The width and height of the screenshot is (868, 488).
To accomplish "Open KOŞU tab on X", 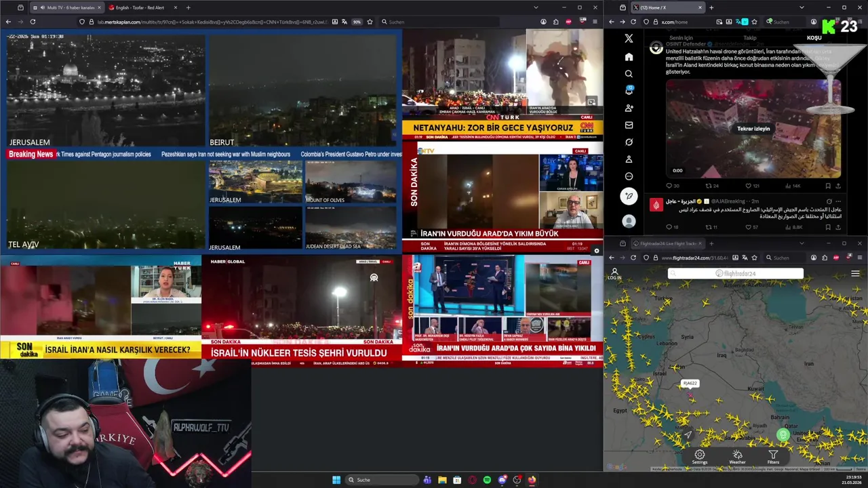I will pos(814,38).
